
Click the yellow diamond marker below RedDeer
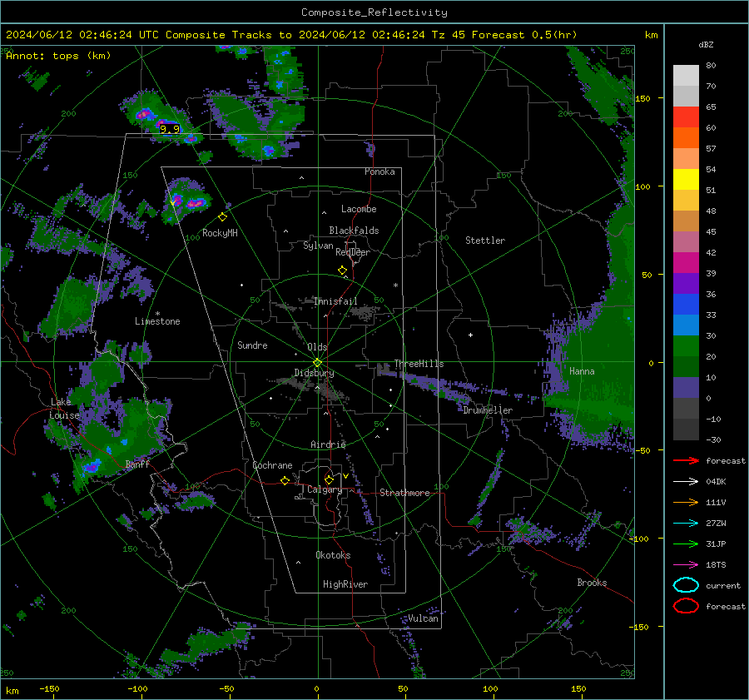342,271
